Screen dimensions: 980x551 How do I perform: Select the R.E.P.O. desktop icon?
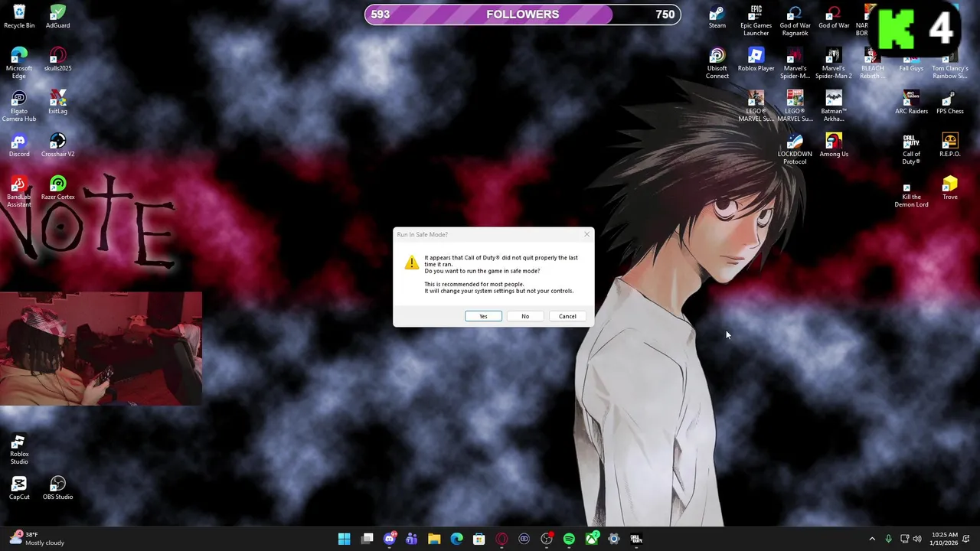point(950,145)
